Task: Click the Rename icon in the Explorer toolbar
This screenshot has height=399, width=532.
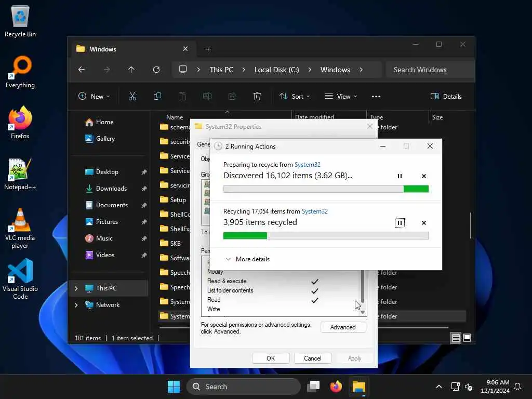Action: [x=207, y=96]
